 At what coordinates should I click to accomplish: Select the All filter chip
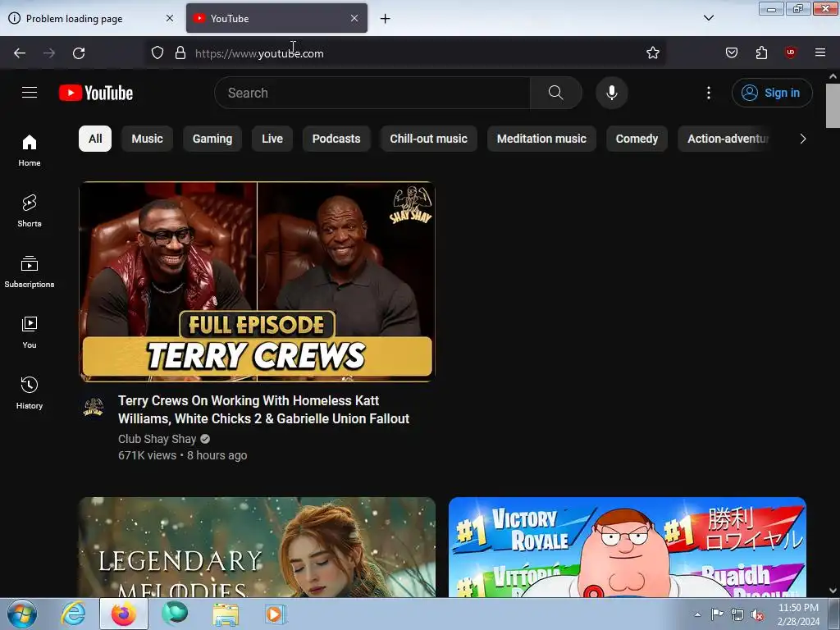(95, 139)
